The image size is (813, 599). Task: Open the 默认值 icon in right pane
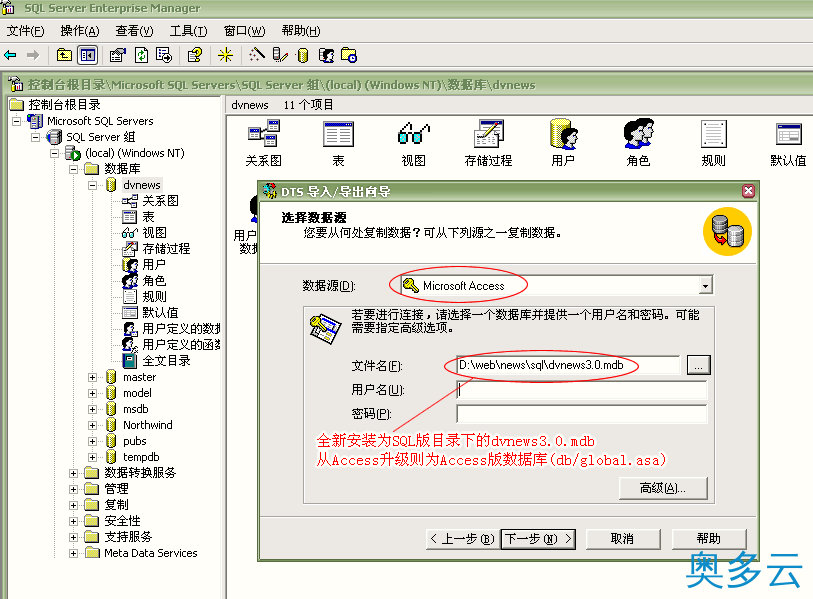[788, 143]
